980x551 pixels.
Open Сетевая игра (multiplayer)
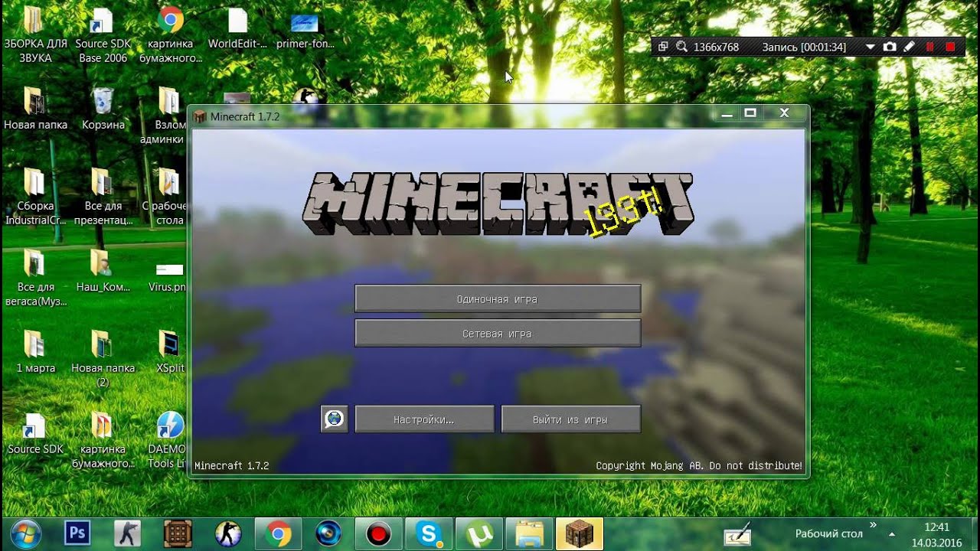498,334
